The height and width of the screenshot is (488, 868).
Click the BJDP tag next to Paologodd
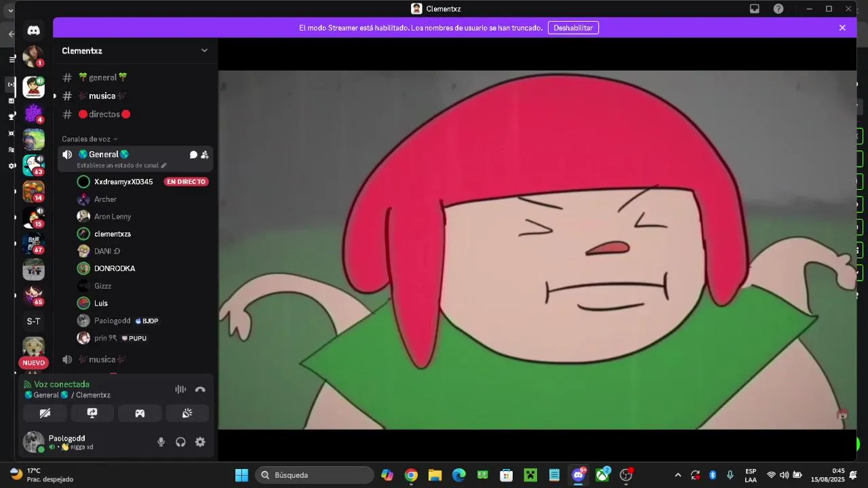click(146, 321)
